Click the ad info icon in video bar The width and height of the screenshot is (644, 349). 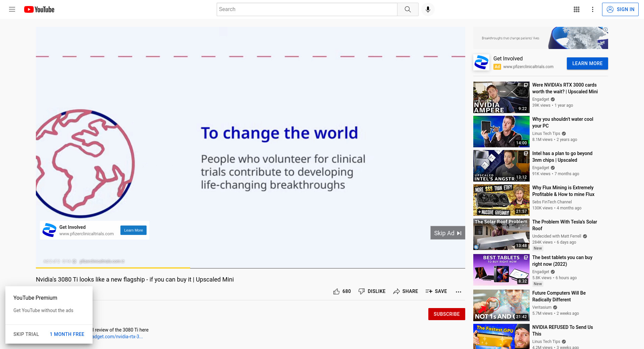tap(74, 261)
